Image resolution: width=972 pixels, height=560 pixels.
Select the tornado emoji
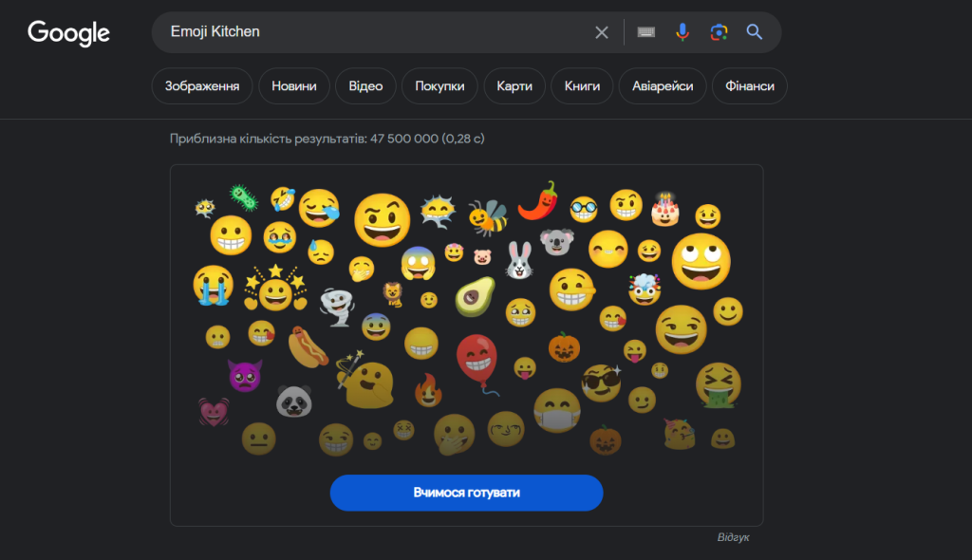[337, 307]
